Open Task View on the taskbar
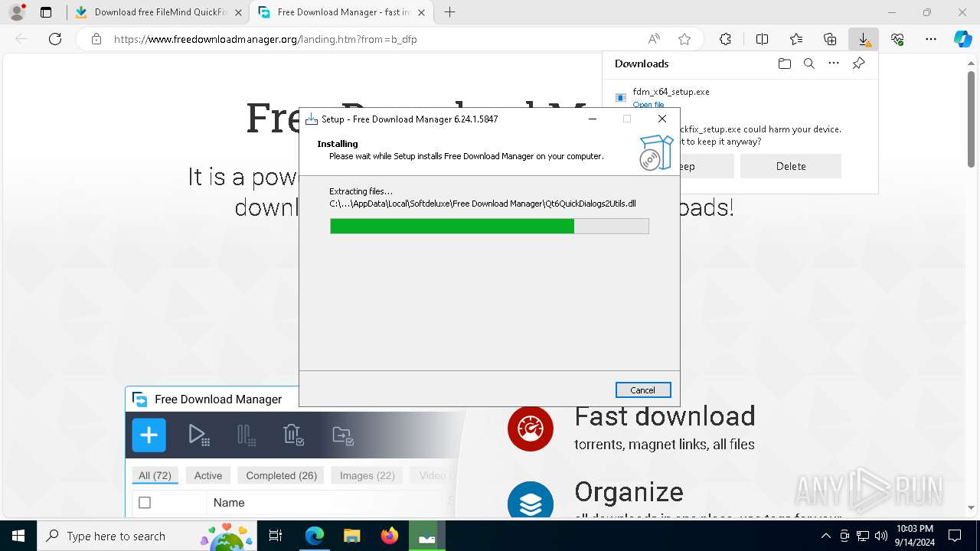This screenshot has width=980, height=551. click(276, 536)
